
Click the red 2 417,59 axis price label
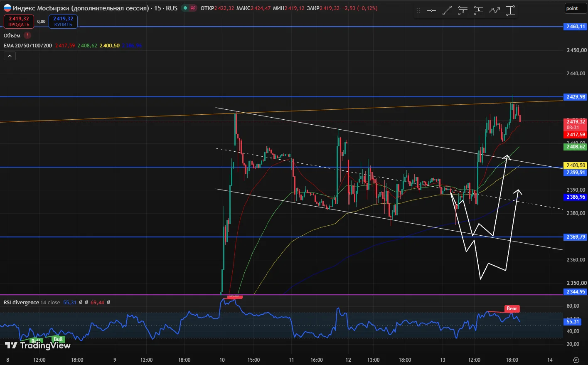click(575, 135)
